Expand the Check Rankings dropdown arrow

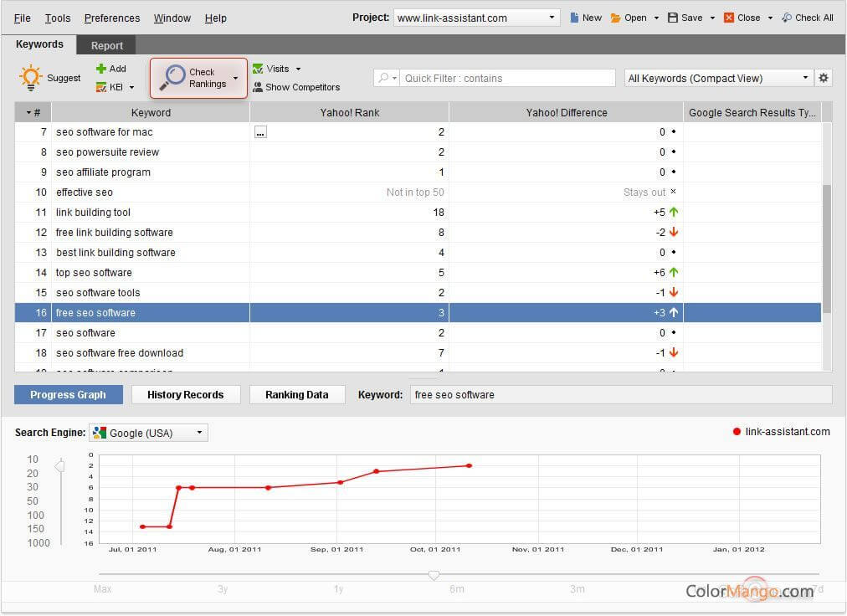pos(235,78)
